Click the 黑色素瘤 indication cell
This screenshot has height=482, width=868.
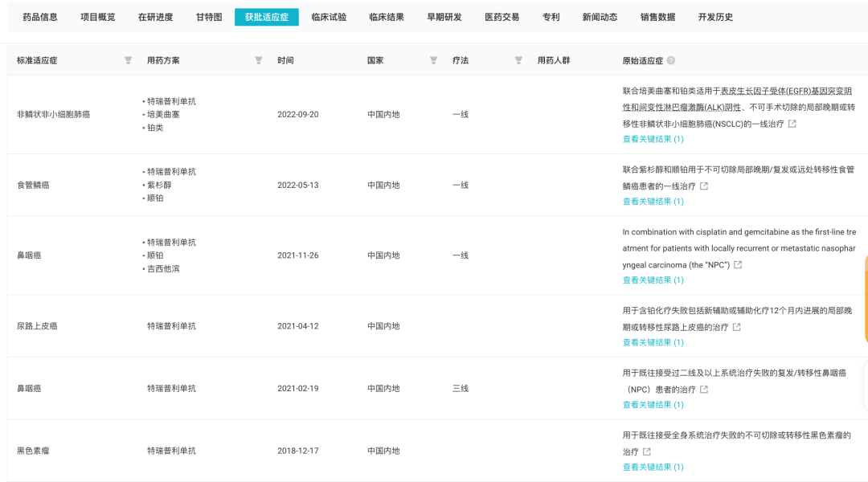coord(33,451)
